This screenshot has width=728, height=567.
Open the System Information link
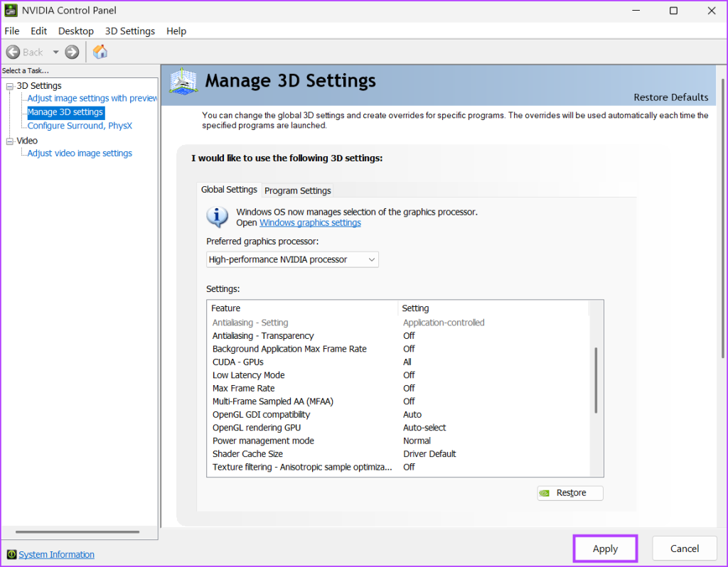pyautogui.click(x=57, y=554)
